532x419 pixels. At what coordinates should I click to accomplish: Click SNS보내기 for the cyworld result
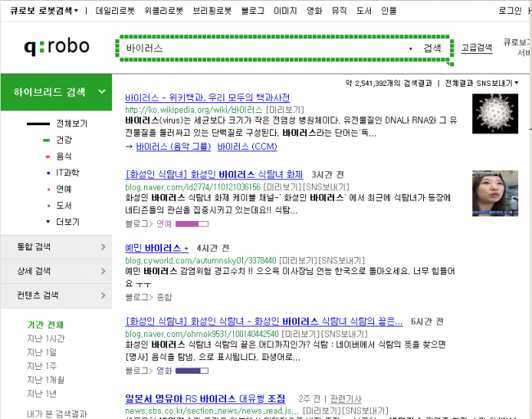[x=341, y=260]
